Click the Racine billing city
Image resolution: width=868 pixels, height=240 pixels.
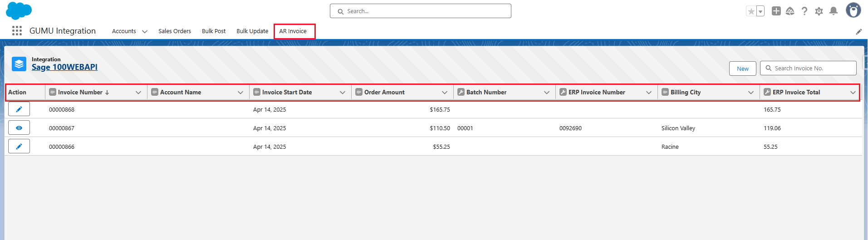(670, 147)
